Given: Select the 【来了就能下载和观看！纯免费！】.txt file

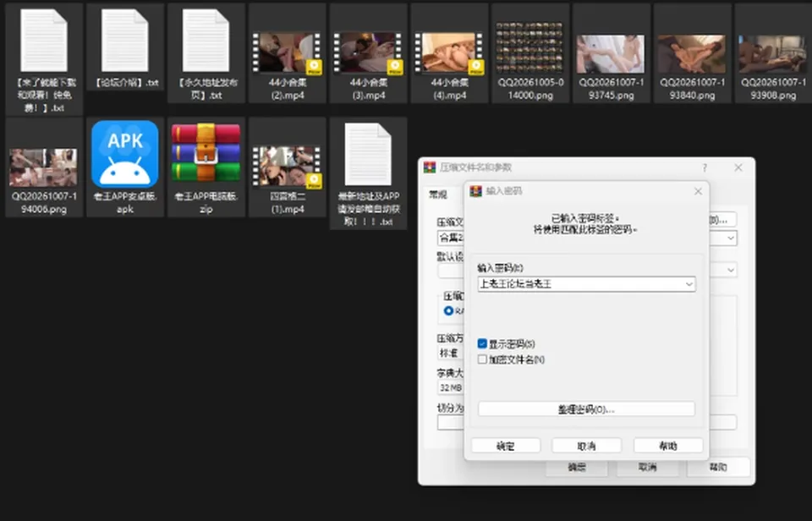Looking at the screenshot, I should click(x=44, y=58).
